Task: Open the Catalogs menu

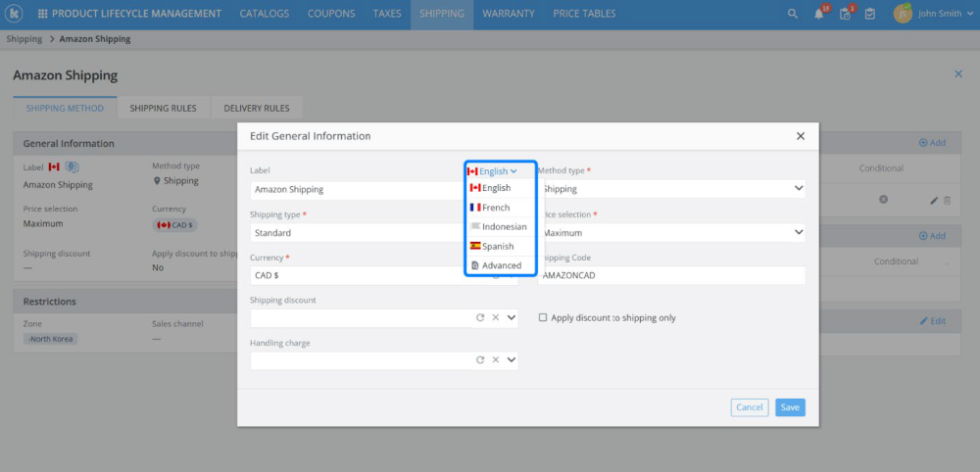Action: click(x=265, y=14)
